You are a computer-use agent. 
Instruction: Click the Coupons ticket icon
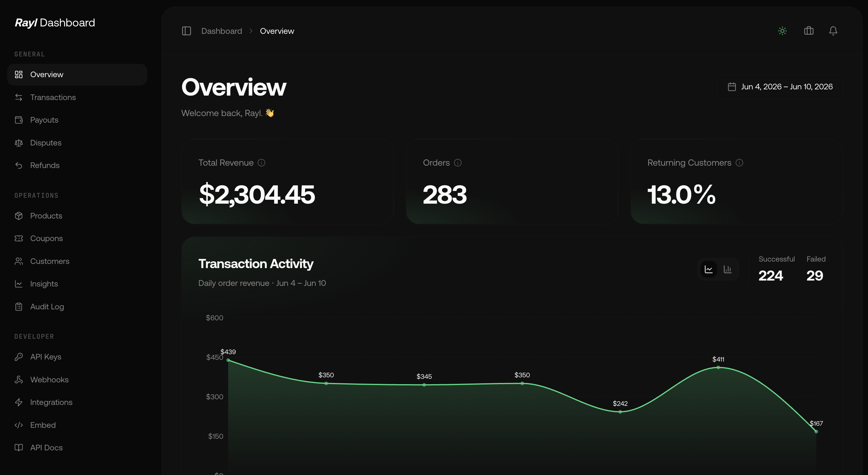click(19, 238)
